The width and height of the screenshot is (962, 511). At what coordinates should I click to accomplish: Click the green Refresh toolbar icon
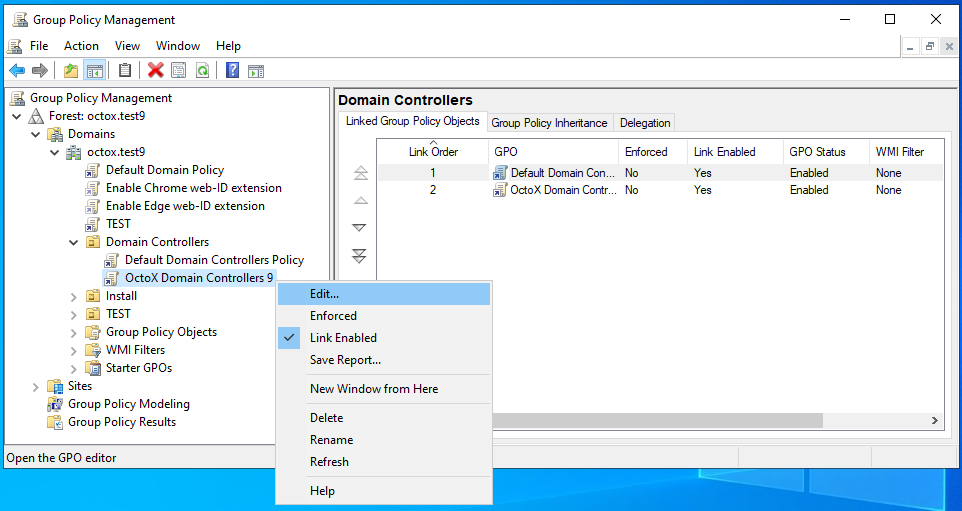click(203, 70)
